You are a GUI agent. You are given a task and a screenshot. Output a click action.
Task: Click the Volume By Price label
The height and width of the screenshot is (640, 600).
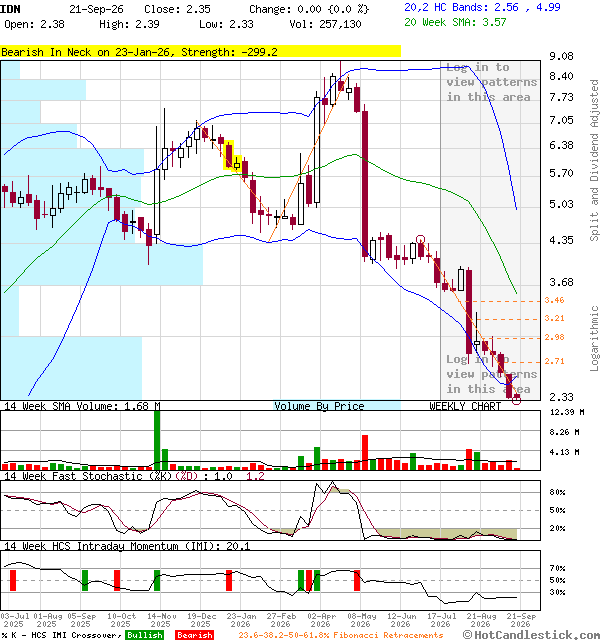pos(319,406)
